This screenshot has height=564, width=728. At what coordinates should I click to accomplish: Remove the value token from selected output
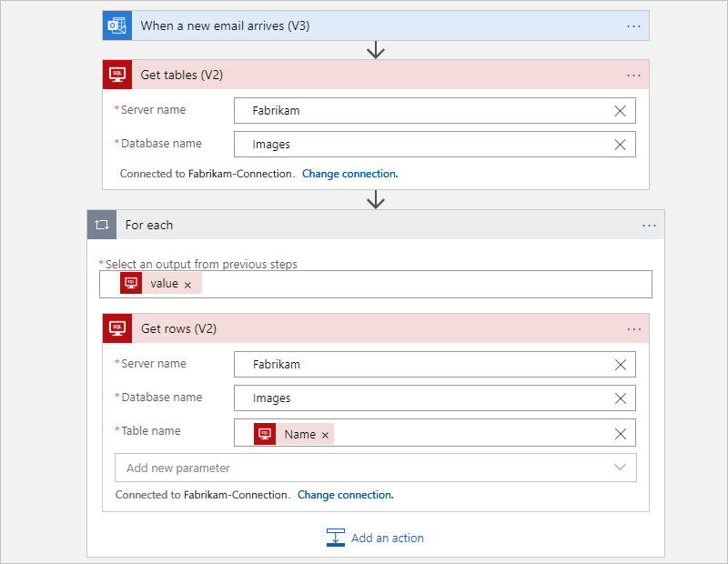coord(187,283)
